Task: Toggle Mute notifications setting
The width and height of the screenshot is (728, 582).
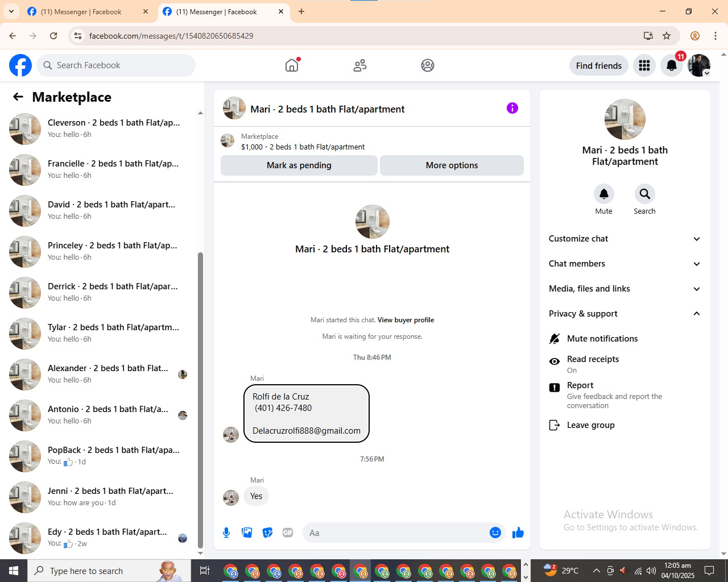Action: [625, 339]
